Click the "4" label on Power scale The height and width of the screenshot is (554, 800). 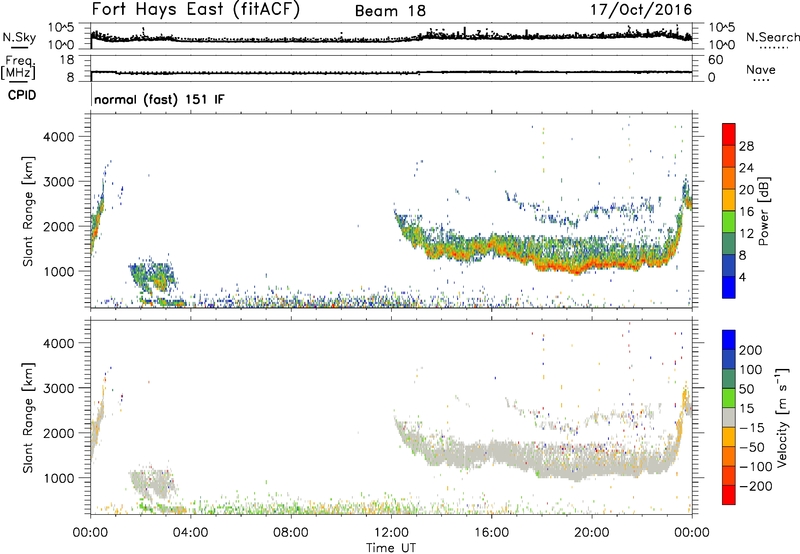(743, 277)
